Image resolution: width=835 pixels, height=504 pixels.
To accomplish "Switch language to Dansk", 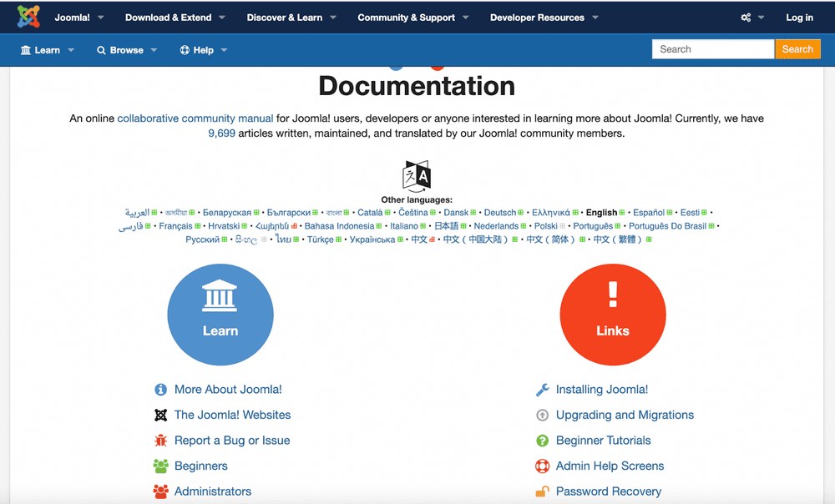I will (456, 212).
